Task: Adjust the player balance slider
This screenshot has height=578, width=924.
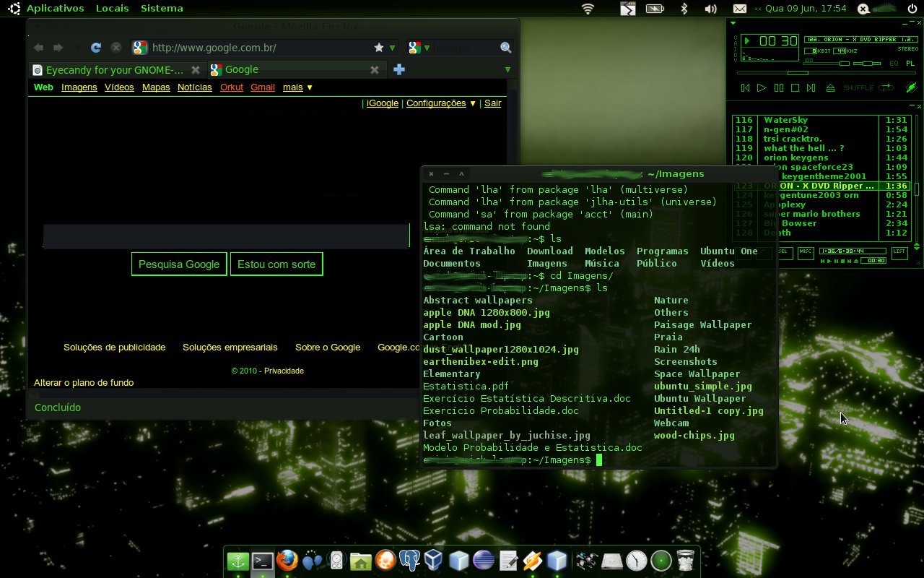Action: coord(866,64)
